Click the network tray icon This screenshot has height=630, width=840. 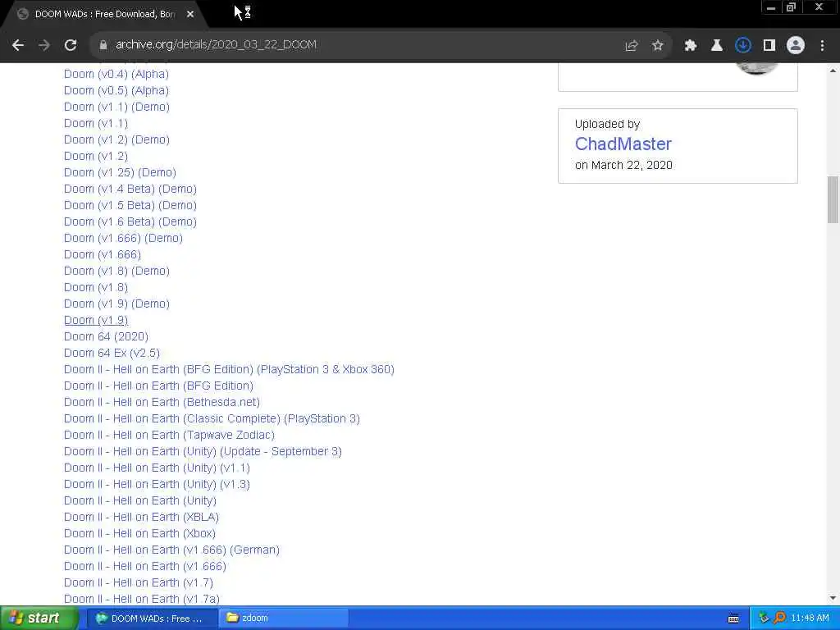click(765, 619)
